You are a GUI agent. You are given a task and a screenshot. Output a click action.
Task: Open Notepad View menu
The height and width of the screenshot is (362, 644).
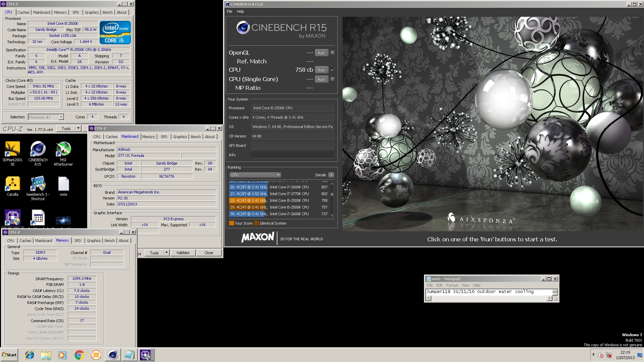click(x=466, y=285)
